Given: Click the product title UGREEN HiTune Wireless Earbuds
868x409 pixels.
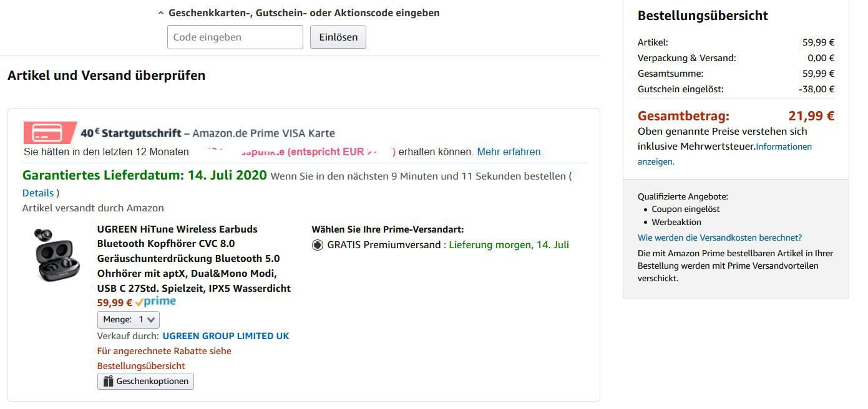Looking at the screenshot, I should 194,259.
